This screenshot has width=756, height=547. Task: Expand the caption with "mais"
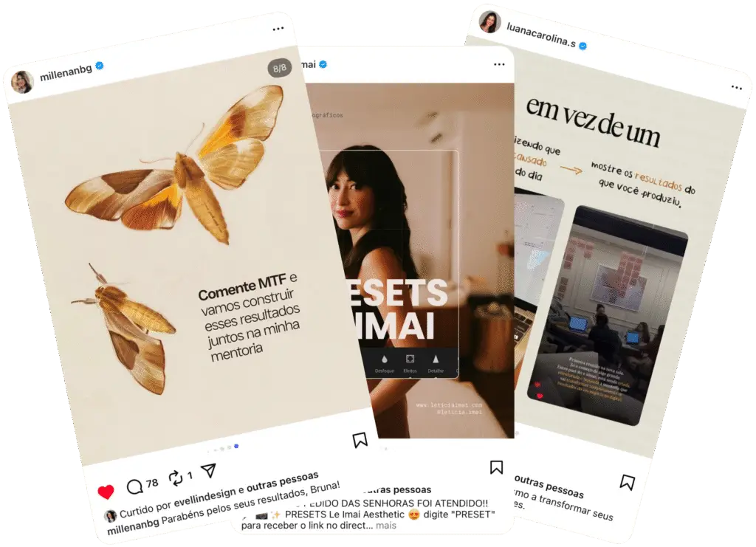pyautogui.click(x=385, y=526)
